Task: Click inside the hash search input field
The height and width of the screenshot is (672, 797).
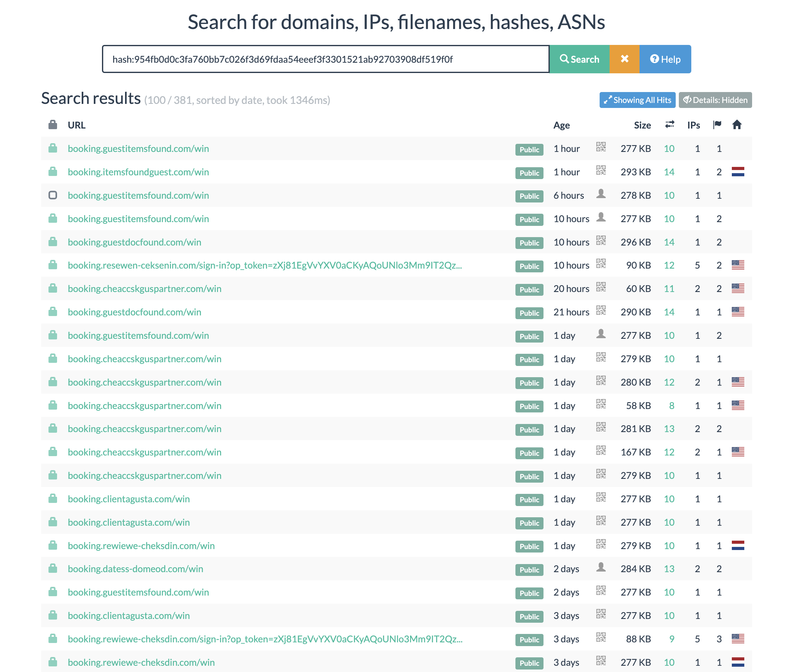Action: coord(326,59)
